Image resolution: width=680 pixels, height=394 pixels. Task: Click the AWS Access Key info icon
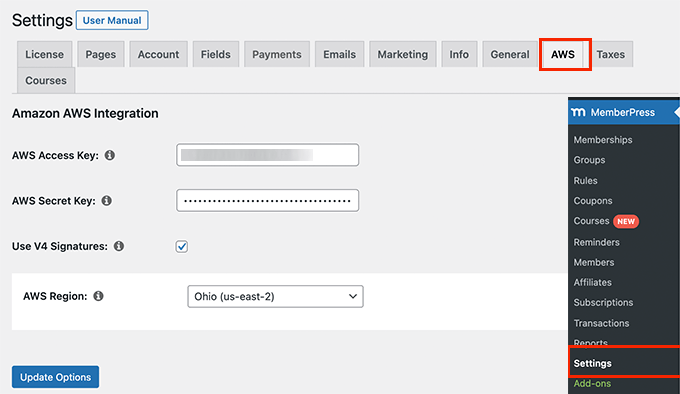point(110,155)
